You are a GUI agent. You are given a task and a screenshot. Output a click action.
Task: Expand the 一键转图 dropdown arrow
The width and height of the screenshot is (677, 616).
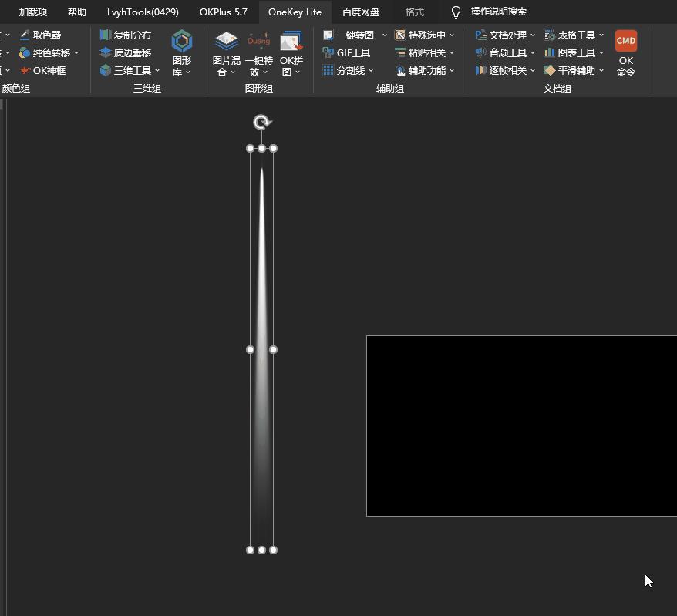384,35
